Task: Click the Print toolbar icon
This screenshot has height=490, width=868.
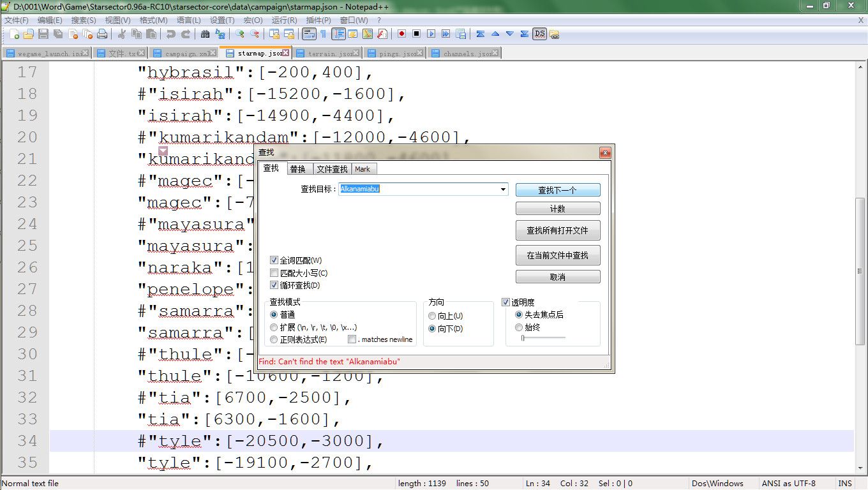Action: point(102,34)
